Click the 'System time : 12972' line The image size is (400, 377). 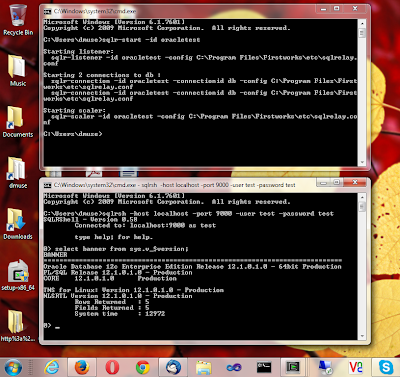click(x=120, y=314)
